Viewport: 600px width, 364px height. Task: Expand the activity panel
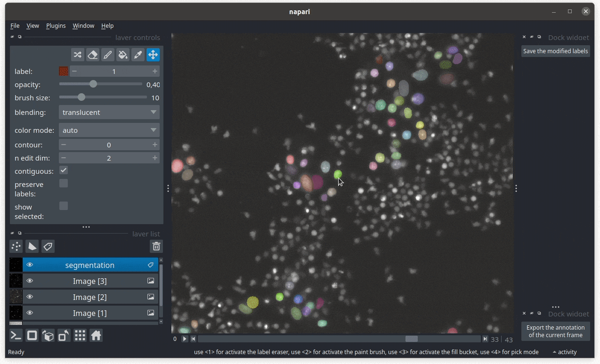pos(564,352)
